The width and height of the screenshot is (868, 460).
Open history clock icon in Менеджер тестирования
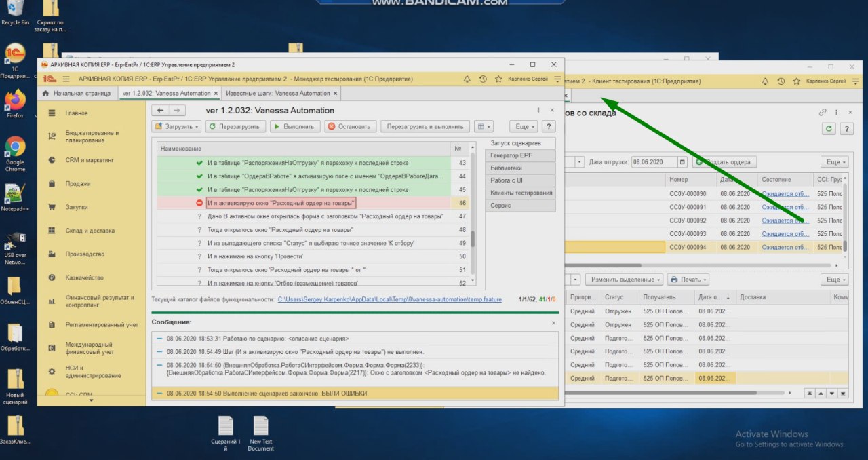click(x=483, y=79)
